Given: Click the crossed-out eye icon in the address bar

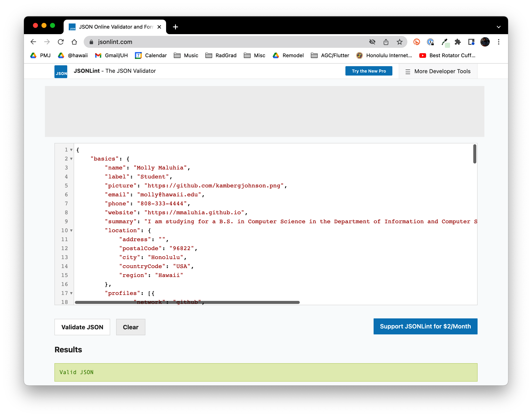Looking at the screenshot, I should click(x=372, y=42).
